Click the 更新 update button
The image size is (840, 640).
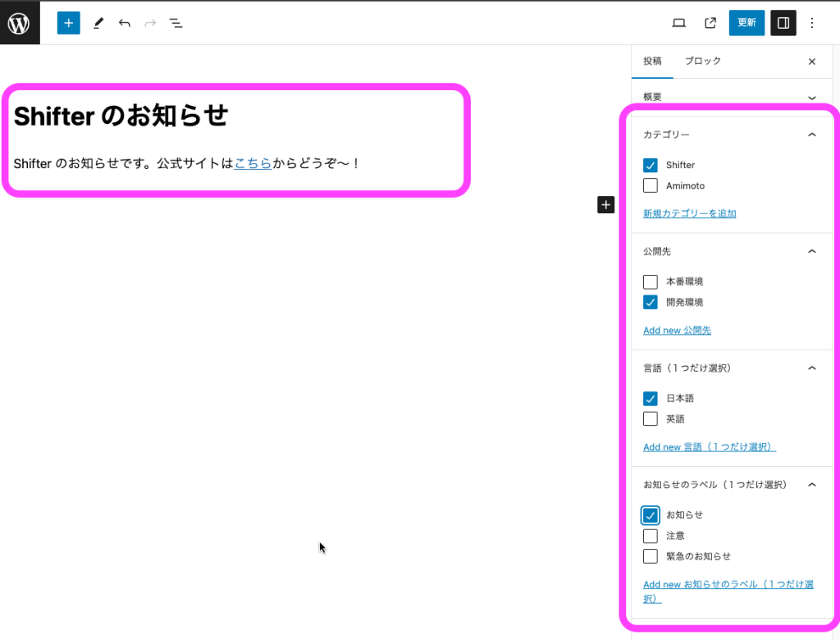tap(746, 23)
